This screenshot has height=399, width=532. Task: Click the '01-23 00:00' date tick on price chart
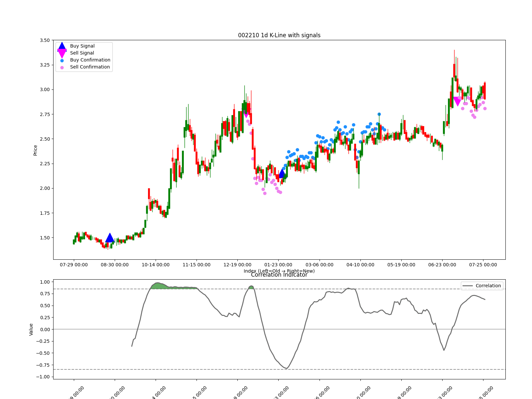(278, 265)
